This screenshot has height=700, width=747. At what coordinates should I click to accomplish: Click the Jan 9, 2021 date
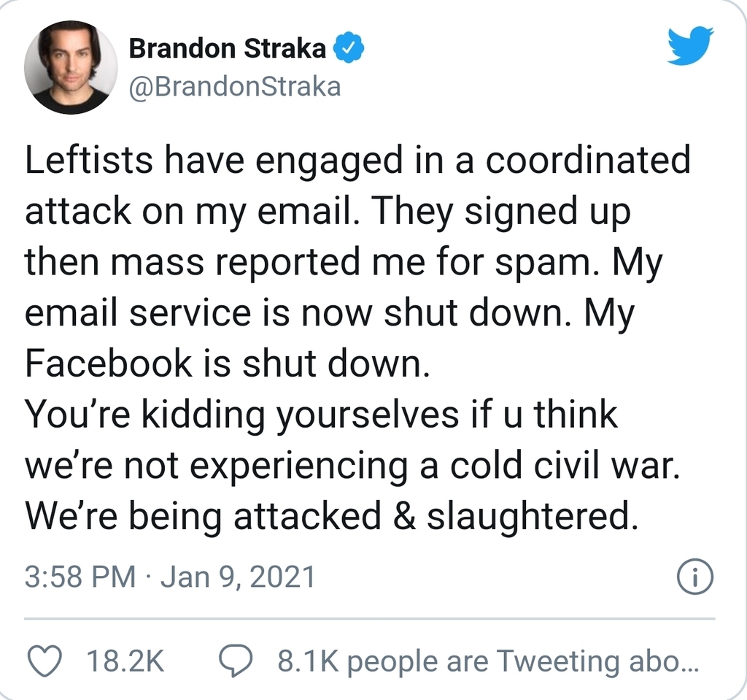[x=238, y=577]
